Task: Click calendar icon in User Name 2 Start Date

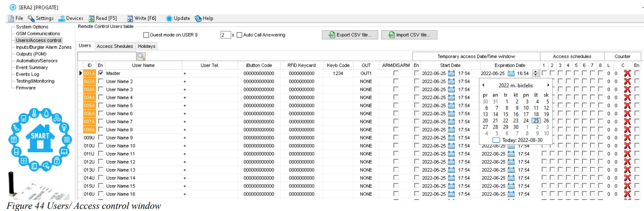Action: 452,82
